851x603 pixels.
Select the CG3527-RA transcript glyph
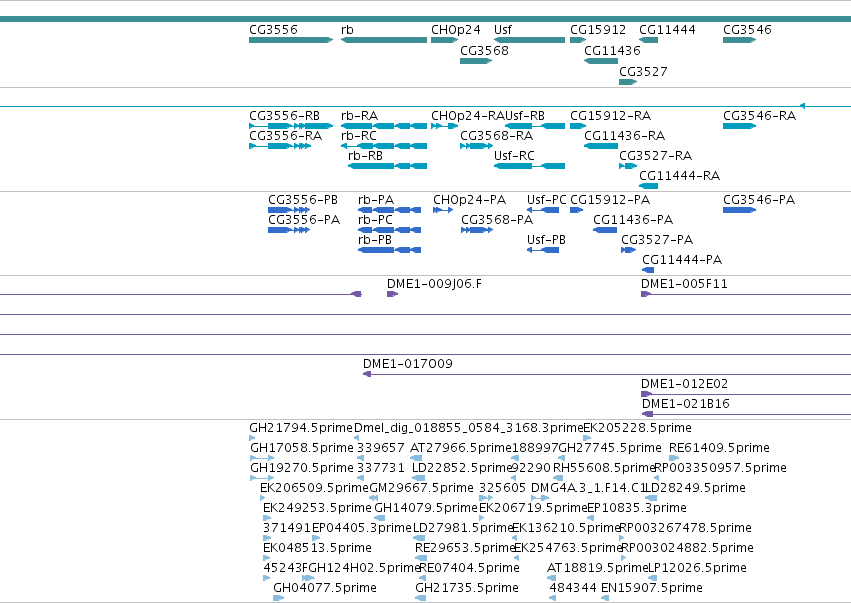pyautogui.click(x=628, y=166)
